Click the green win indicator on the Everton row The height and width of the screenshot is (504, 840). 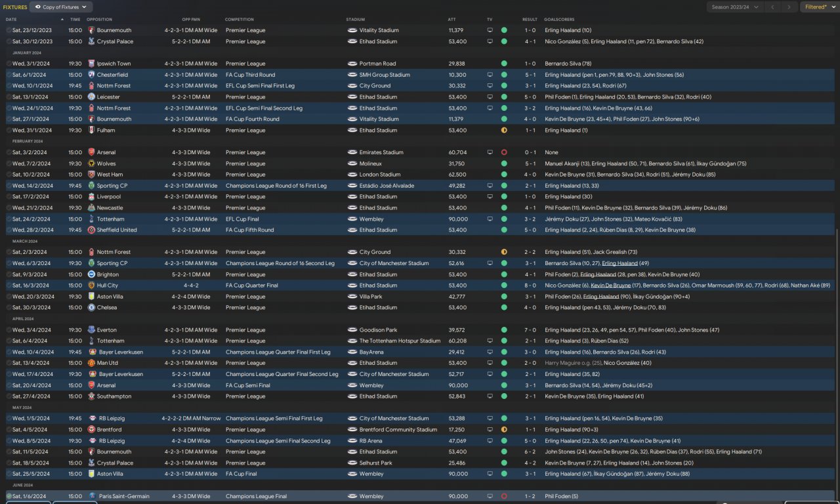coord(504,330)
